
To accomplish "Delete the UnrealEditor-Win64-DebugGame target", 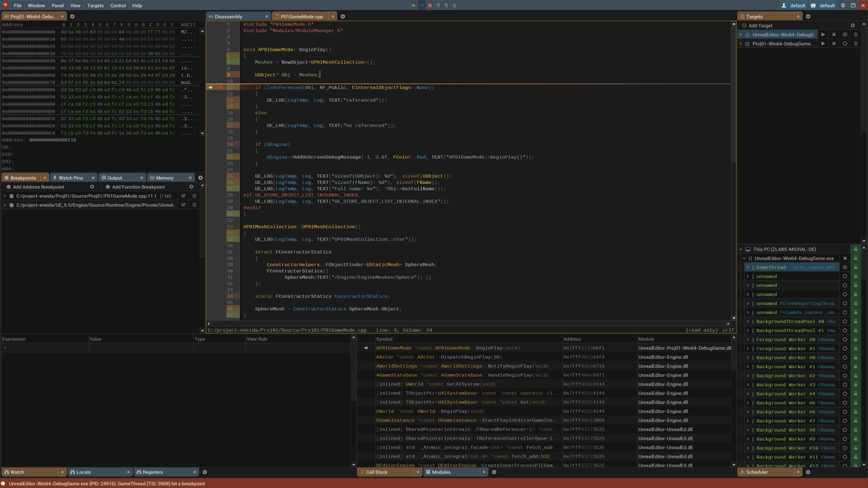I will pos(856,34).
